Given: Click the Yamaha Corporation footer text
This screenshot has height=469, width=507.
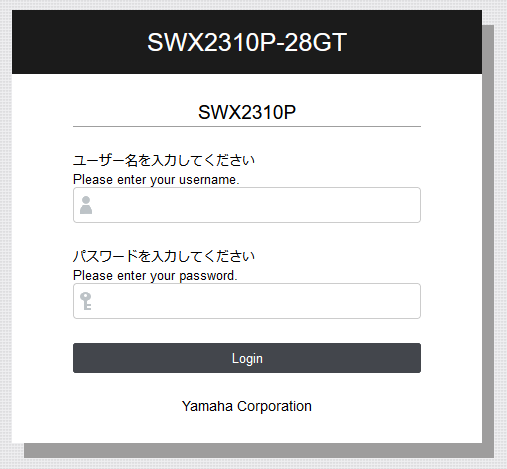Looking at the screenshot, I should [247, 406].
